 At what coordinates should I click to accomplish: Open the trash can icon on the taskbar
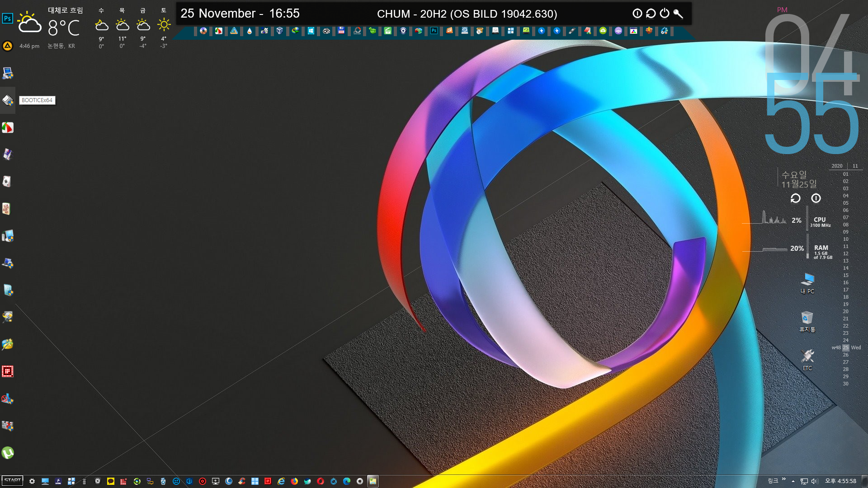85,481
